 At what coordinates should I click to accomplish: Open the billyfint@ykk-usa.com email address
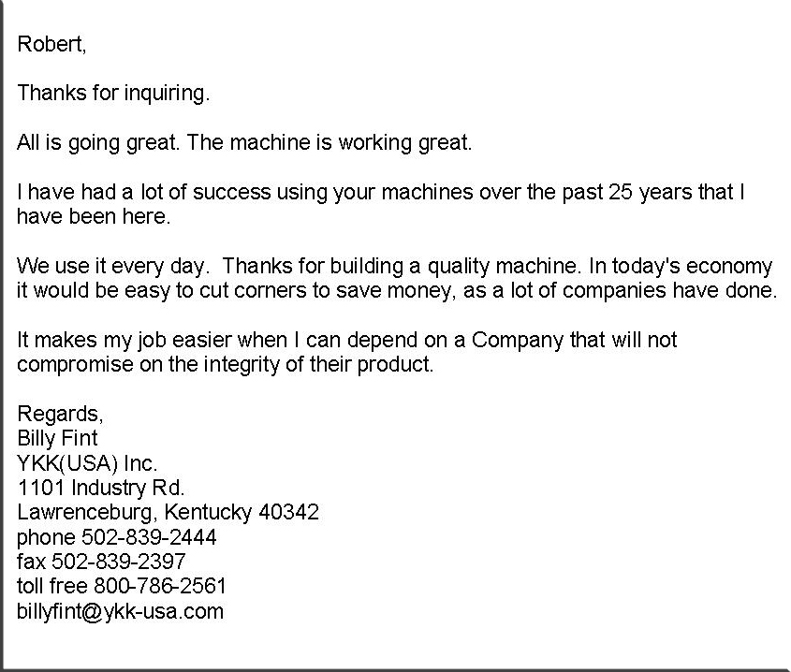(x=120, y=612)
